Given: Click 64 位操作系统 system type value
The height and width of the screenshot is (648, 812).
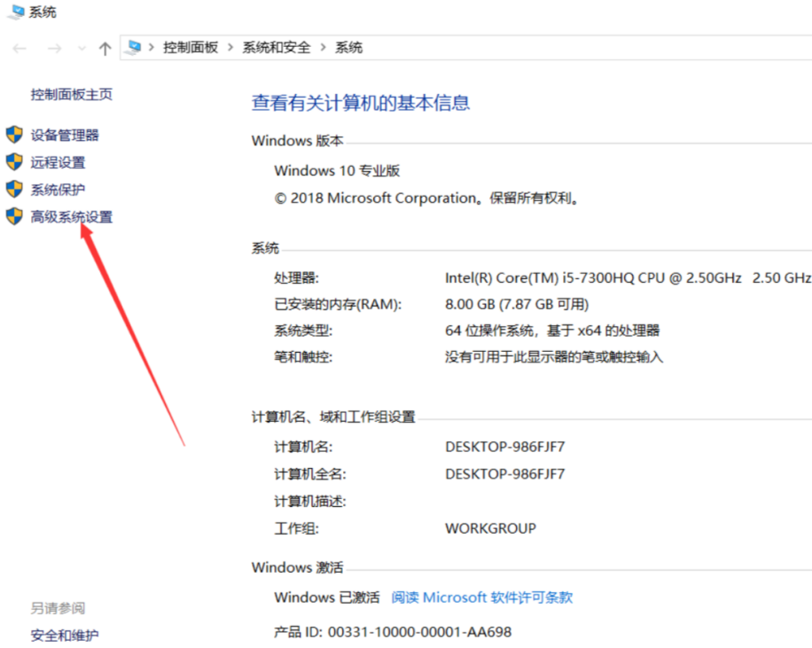Looking at the screenshot, I should pyautogui.click(x=552, y=331).
